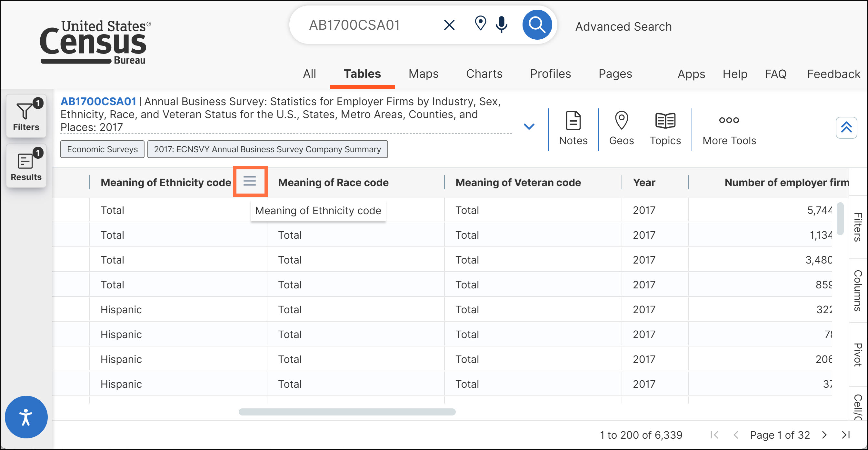The image size is (868, 450).
Task: Click the 2017 ECNSVY Annual Business Survey tag
Action: [267, 149]
